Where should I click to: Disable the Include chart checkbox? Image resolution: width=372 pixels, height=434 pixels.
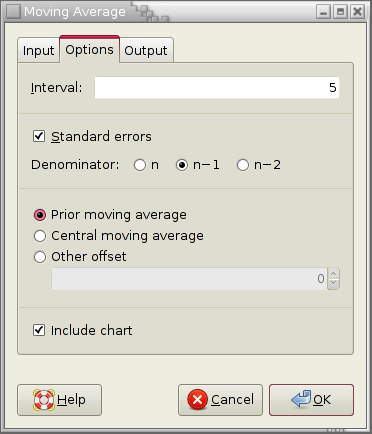tap(39, 330)
